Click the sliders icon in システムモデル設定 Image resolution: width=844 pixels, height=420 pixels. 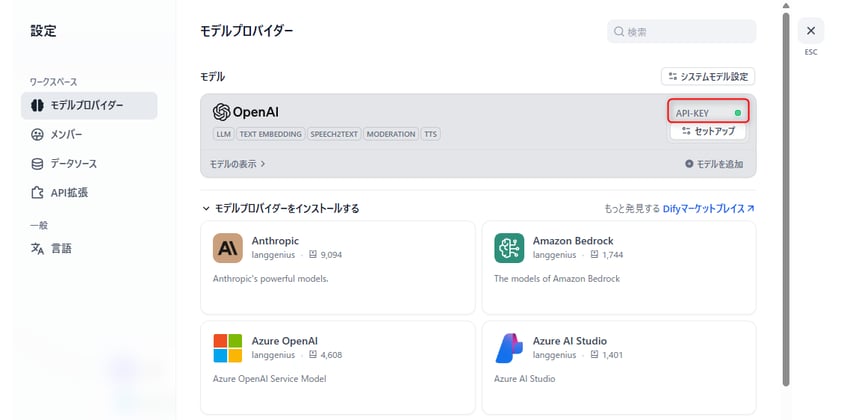pyautogui.click(x=672, y=76)
